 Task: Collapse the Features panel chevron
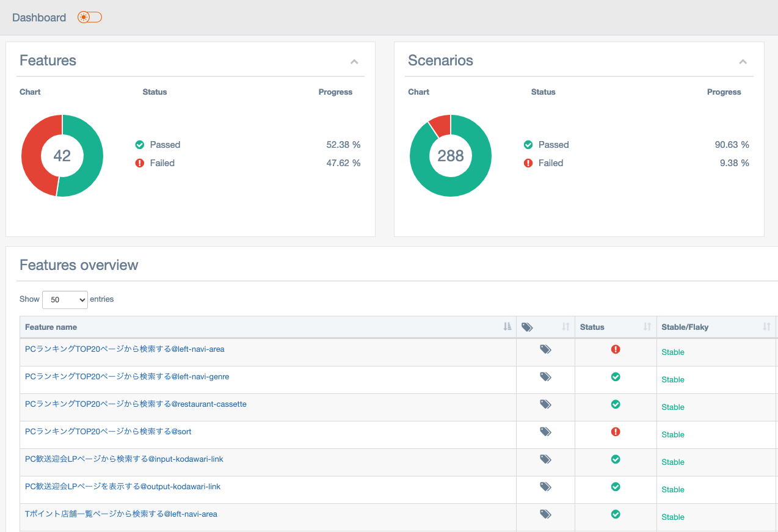pyautogui.click(x=354, y=62)
